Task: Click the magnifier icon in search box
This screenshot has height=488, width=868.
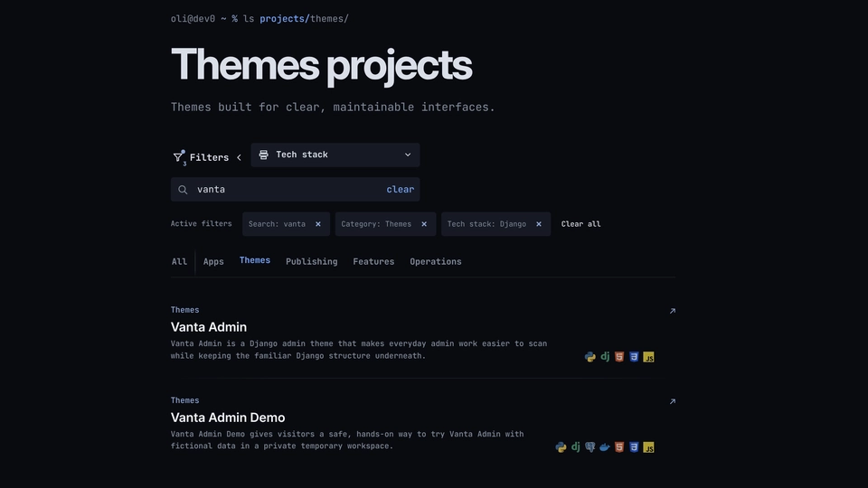Action: 183,190
